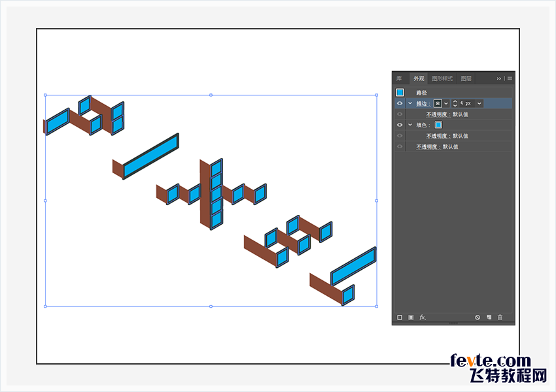Open the stroke color swatch dropdown arrow
The image size is (556, 392).
446,103
